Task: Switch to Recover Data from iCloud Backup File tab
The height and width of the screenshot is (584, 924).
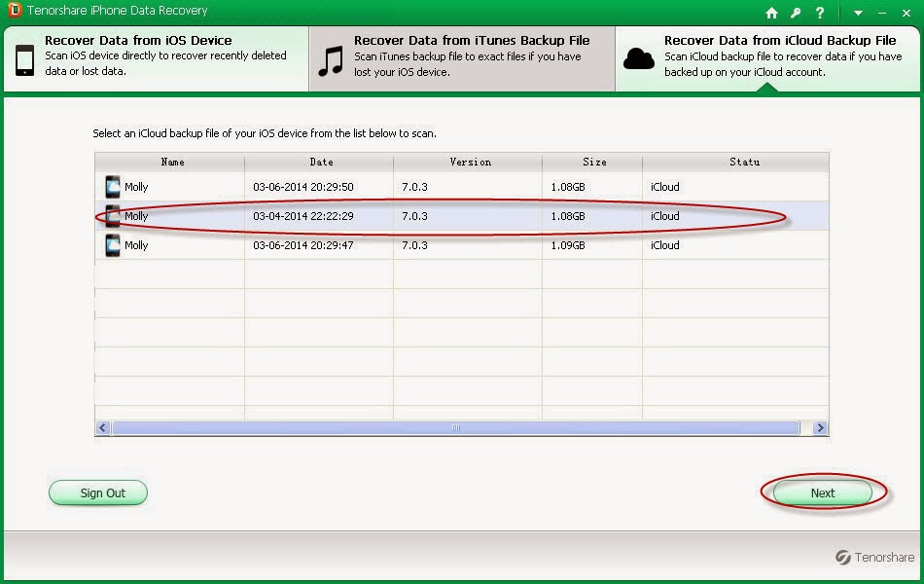Action: 767,58
